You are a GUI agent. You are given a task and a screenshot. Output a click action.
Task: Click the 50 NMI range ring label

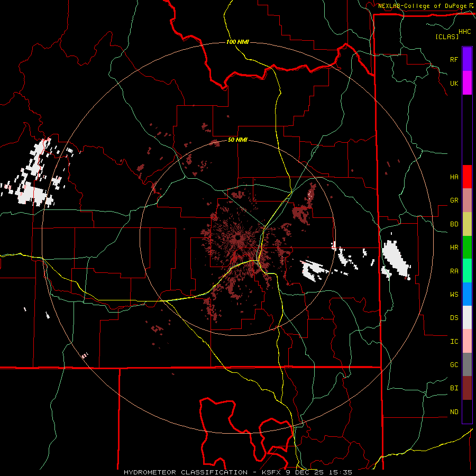tap(237, 140)
